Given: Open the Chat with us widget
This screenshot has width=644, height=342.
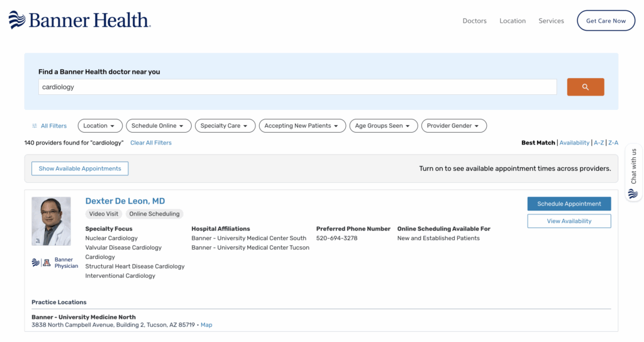Looking at the screenshot, I should coord(634,172).
